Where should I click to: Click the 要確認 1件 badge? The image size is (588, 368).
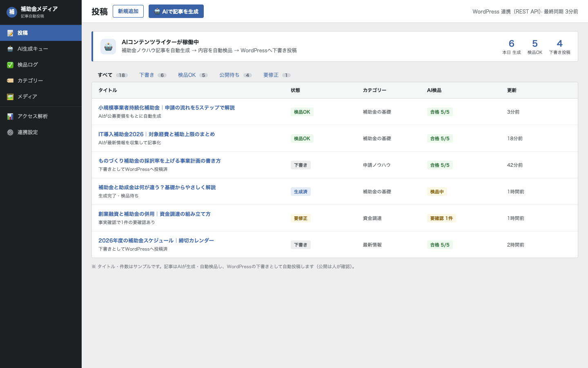(441, 218)
